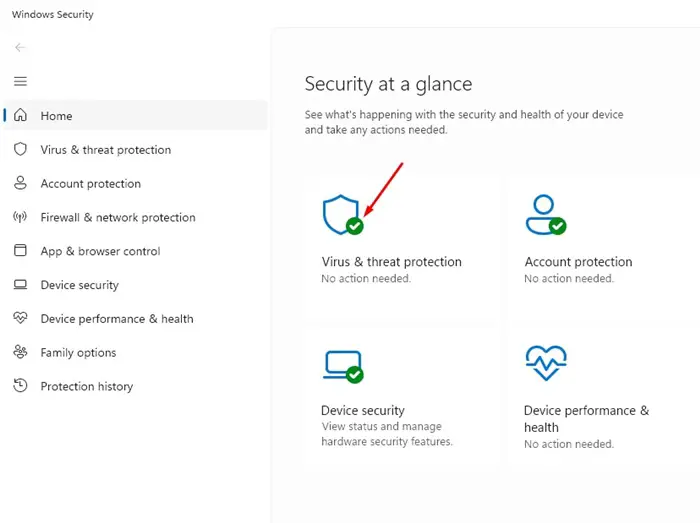Click the Account protection person icon in sidebar
Viewport: 700px width, 523px height.
coord(20,183)
